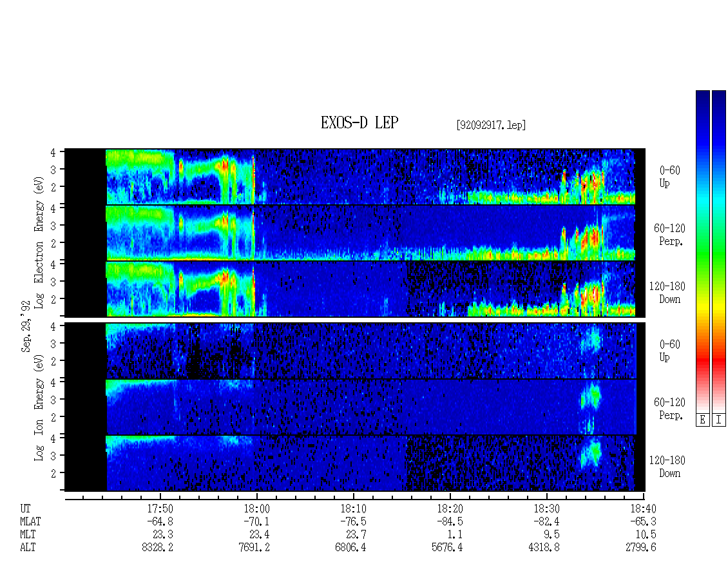The height and width of the screenshot is (564, 728).
Task: Click the Sep. 29, '92 date label
Action: (x=26, y=327)
